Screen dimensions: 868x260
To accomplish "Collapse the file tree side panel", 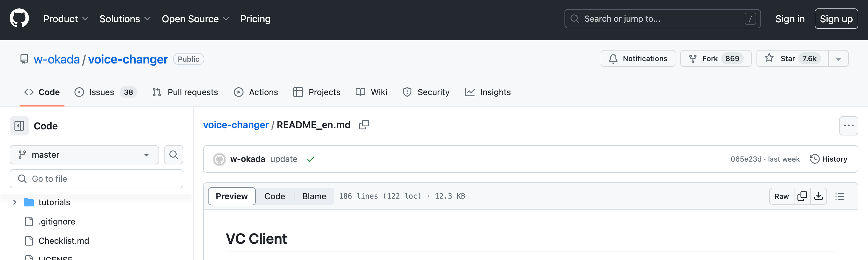I will pos(19,126).
